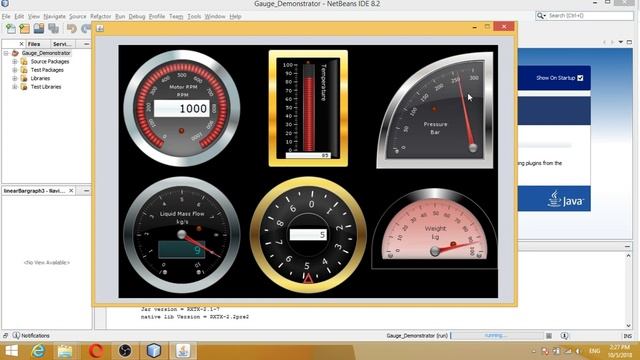Image resolution: width=640 pixels, height=360 pixels.
Task: Click the Motor RPM gauge
Action: [x=182, y=108]
